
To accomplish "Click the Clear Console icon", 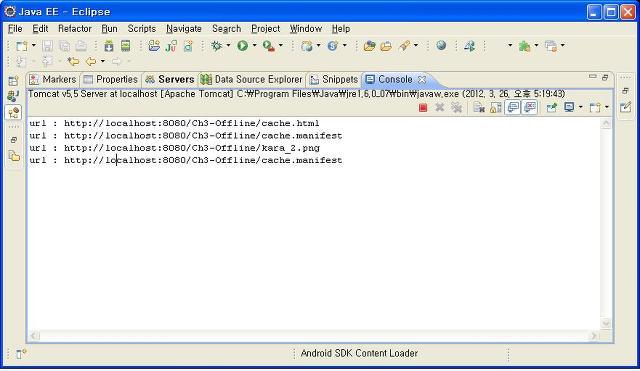I will [x=478, y=108].
